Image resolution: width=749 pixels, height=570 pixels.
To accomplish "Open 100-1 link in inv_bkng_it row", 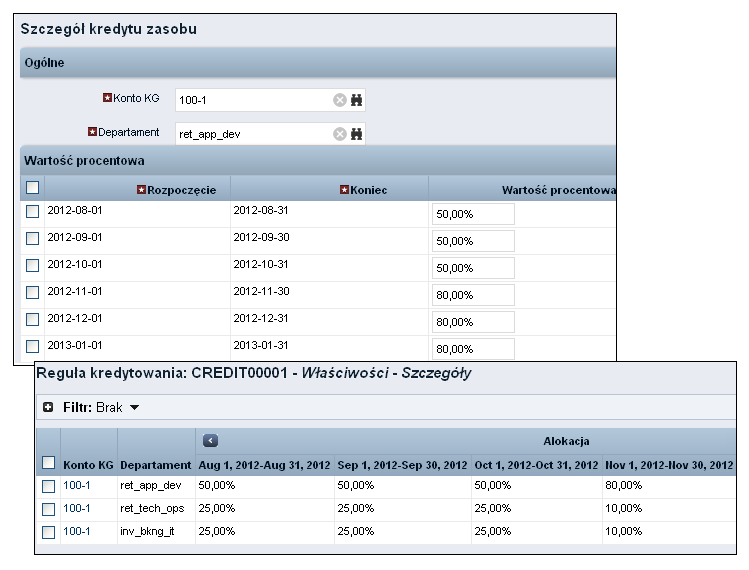I will pos(76,531).
